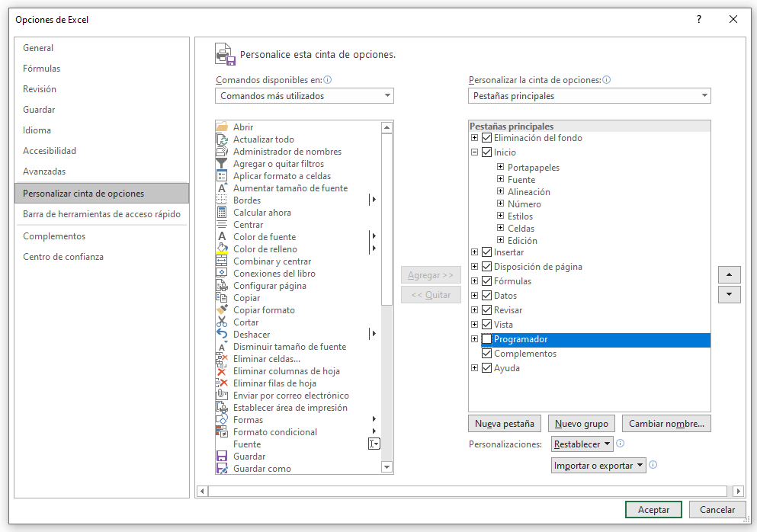Click the Color de relleno bucket icon
Viewport: 757px width, 532px height.
222,249
